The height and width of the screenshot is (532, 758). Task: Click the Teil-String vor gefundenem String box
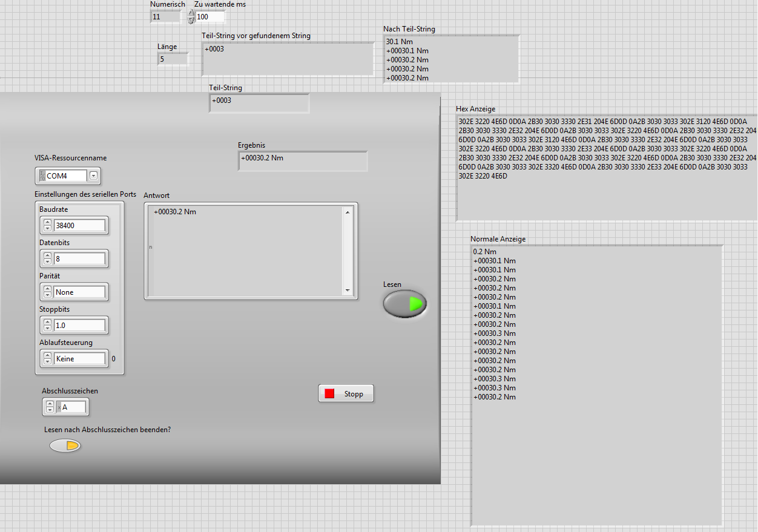[288, 59]
